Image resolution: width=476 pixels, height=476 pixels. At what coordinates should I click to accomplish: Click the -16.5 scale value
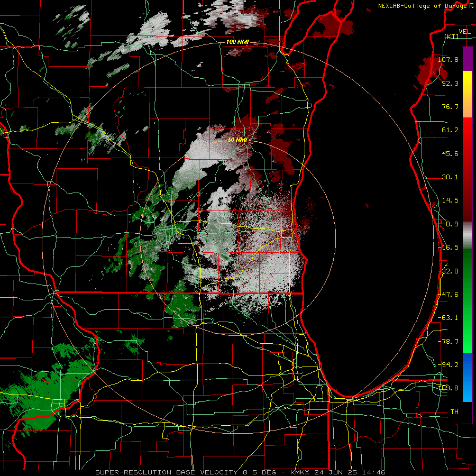coord(448,248)
